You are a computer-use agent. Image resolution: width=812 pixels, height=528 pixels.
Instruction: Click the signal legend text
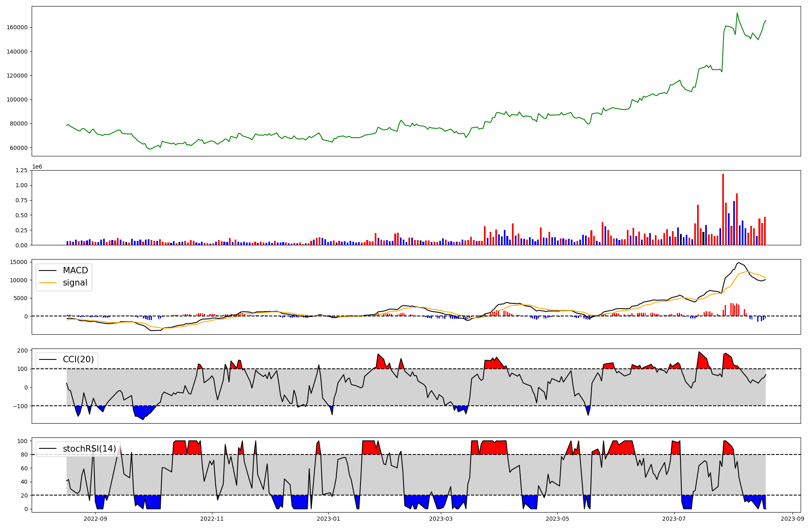click(75, 283)
